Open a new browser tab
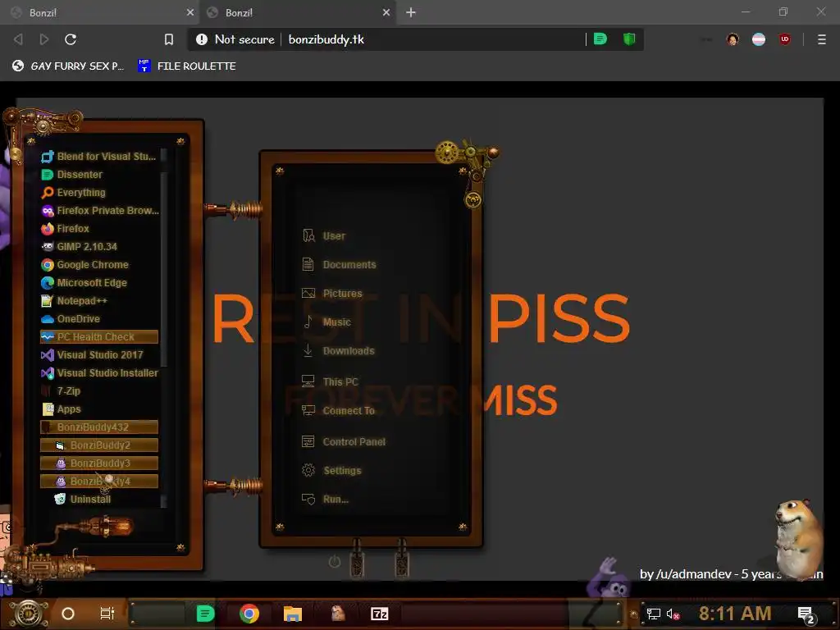 coord(411,12)
